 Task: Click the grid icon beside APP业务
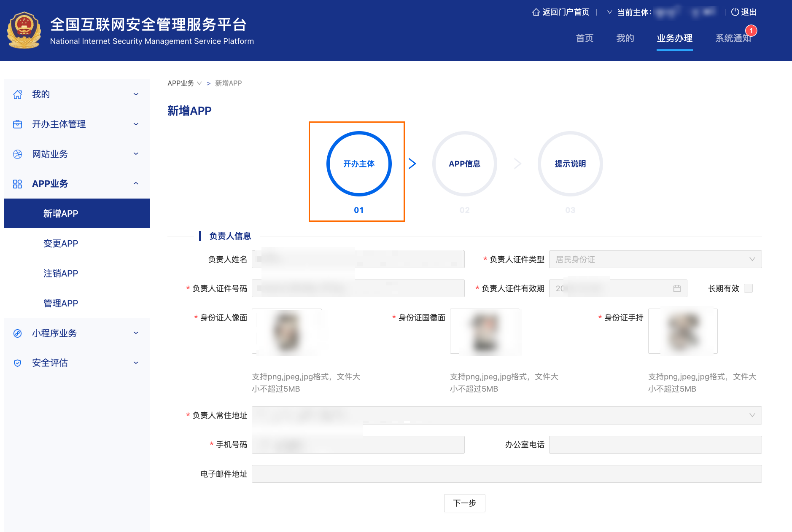18,183
